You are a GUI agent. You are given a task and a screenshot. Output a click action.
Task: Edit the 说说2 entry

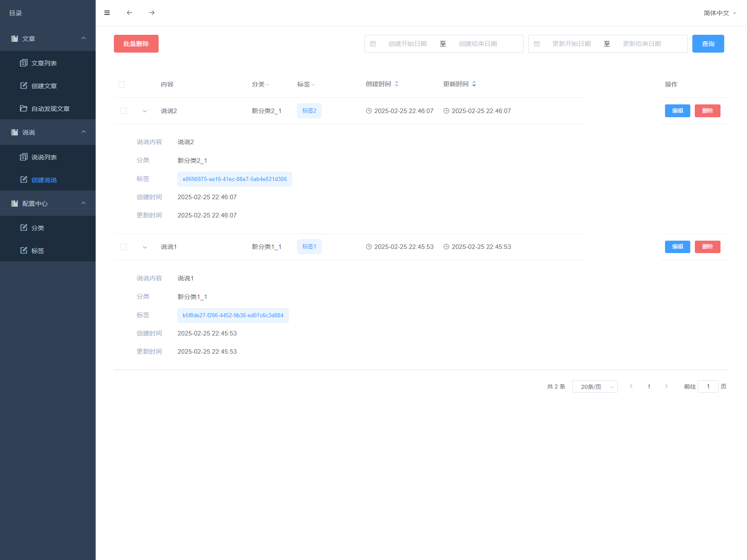click(677, 111)
